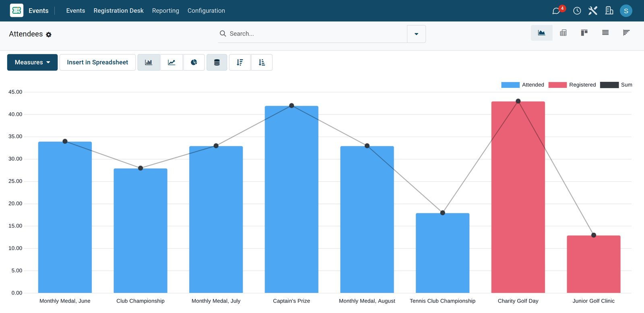Open the Events app home icon
644x313 pixels.
17,10
